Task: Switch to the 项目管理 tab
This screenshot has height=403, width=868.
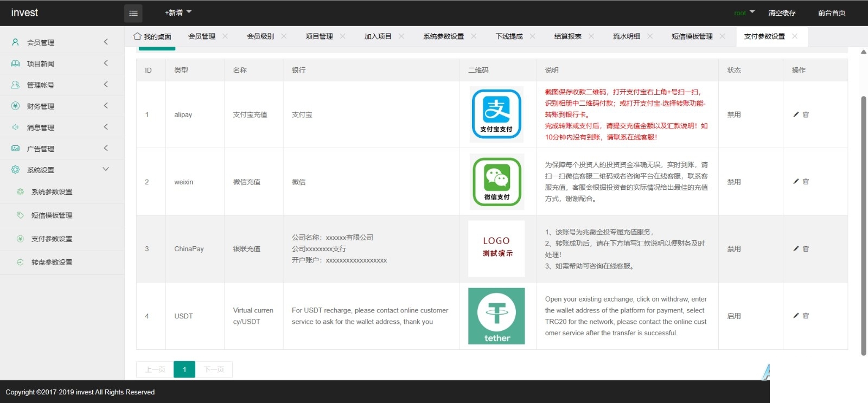Action: tap(319, 36)
